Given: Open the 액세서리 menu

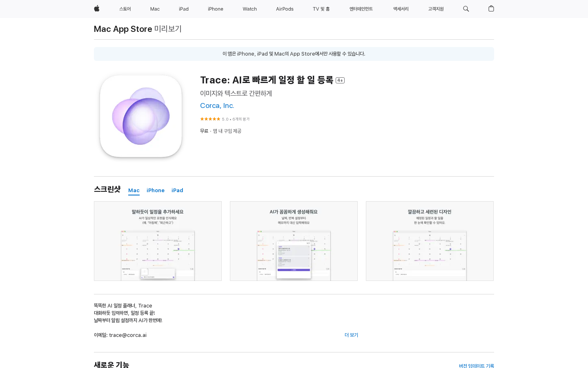Looking at the screenshot, I should (401, 9).
